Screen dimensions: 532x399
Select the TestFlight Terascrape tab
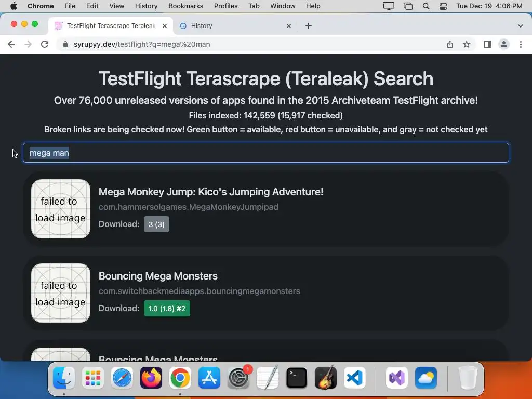click(x=111, y=26)
